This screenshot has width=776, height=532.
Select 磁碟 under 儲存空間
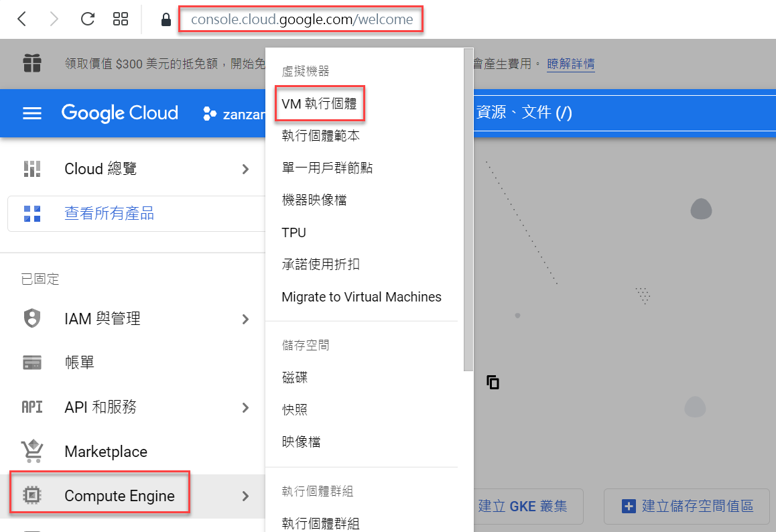294,378
